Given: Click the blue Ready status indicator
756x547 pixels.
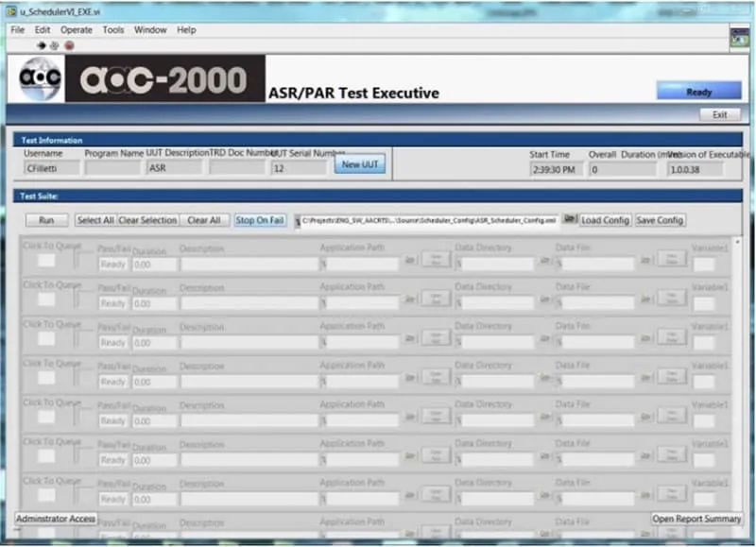Looking at the screenshot, I should coord(698,91).
